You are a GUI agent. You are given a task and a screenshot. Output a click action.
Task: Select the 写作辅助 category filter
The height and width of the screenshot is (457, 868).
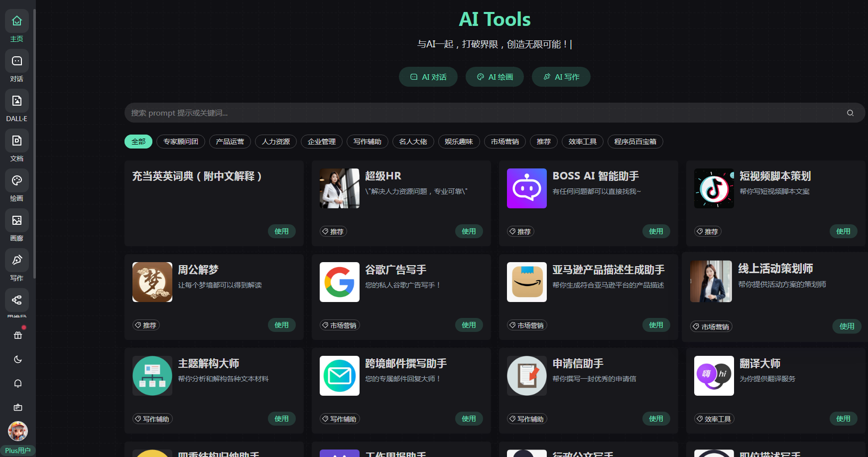tap(368, 142)
